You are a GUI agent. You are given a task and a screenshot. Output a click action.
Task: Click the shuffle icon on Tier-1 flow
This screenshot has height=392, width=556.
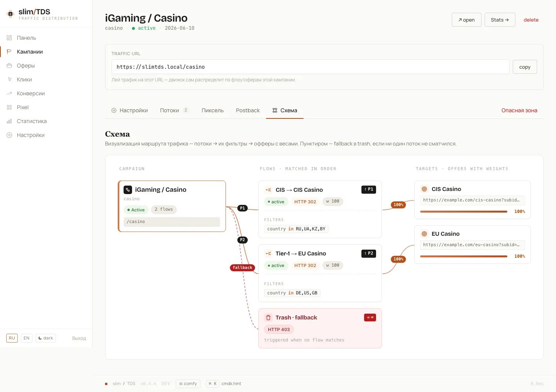pyautogui.click(x=268, y=253)
